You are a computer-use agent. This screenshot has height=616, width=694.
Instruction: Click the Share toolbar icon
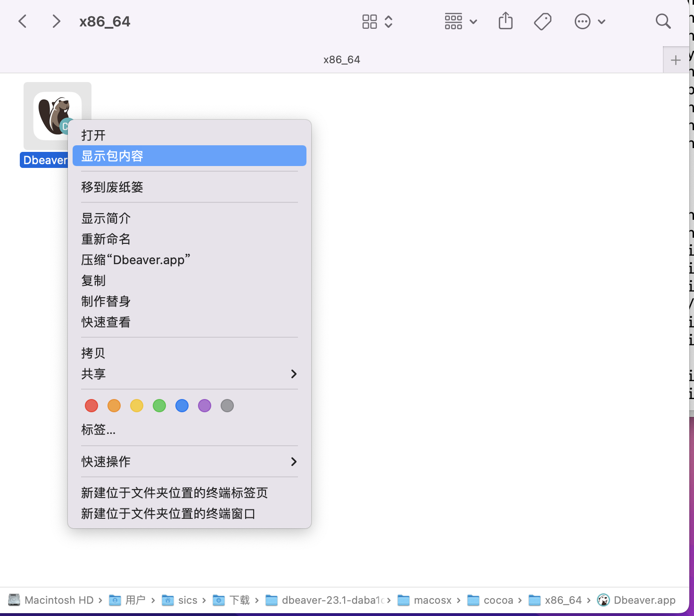pyautogui.click(x=505, y=21)
